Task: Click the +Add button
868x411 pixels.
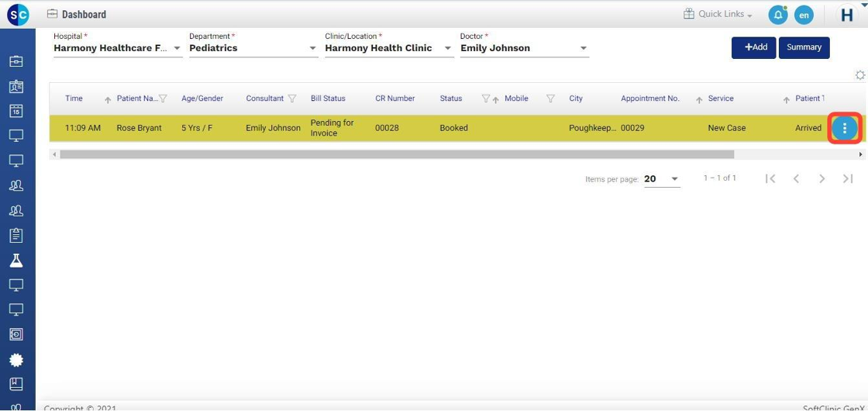Action: click(753, 47)
